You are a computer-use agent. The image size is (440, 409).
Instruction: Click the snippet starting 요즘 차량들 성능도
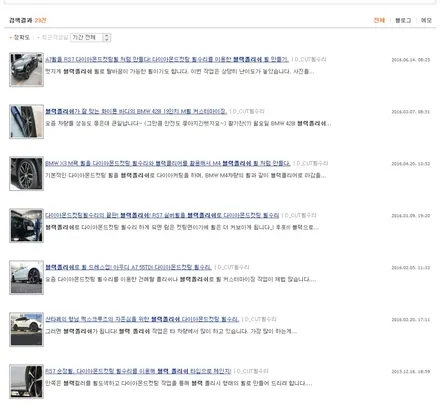point(188,123)
